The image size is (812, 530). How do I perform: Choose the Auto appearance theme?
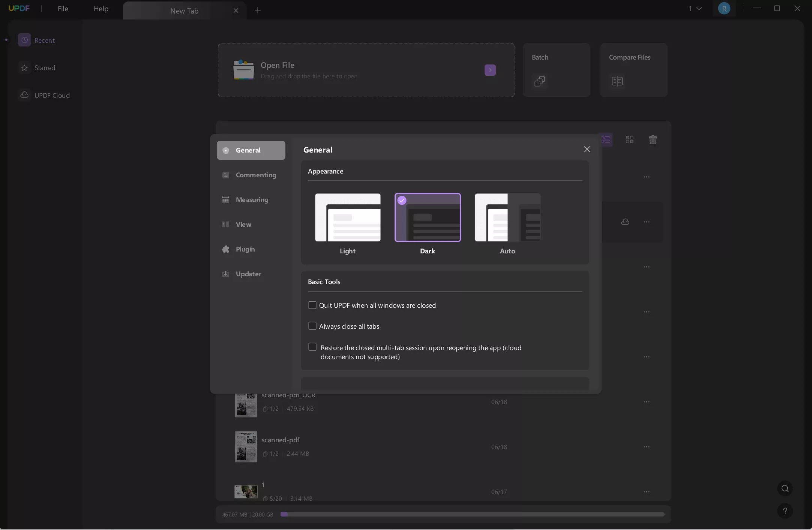507,217
